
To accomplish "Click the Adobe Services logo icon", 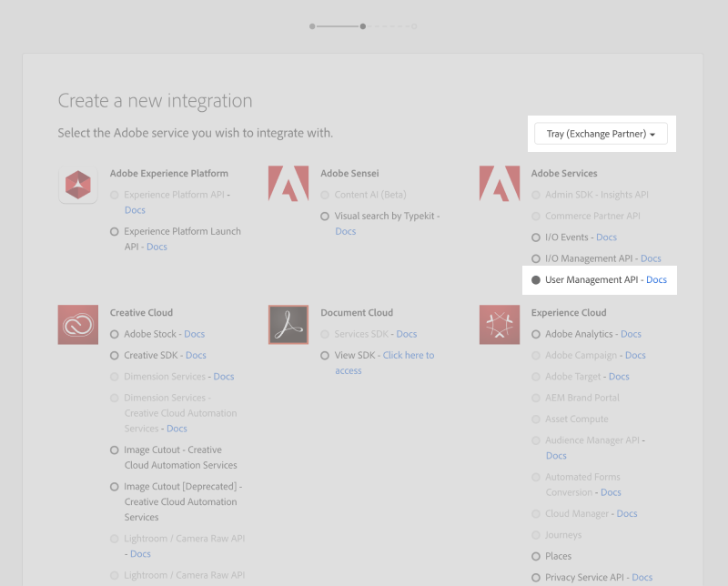I will click(x=500, y=185).
